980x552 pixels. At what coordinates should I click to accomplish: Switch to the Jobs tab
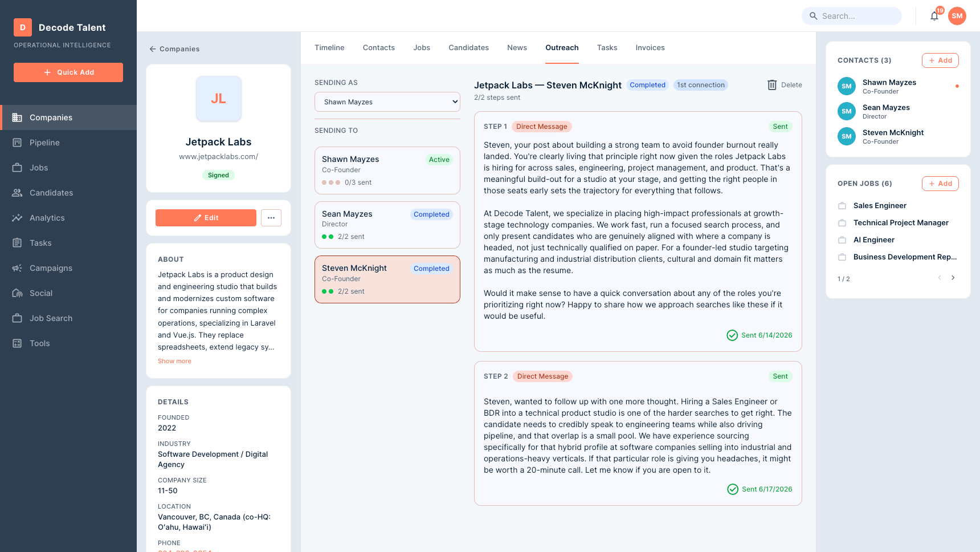(422, 48)
